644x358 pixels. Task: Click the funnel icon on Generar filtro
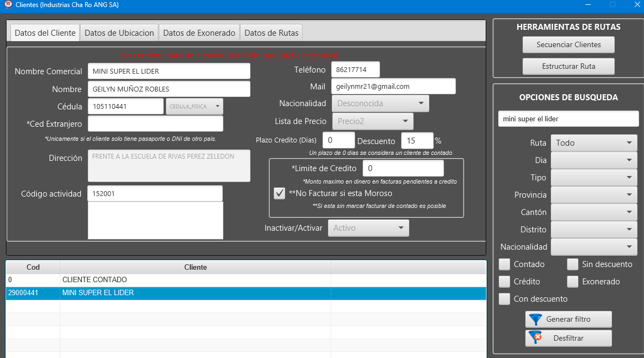(536, 319)
